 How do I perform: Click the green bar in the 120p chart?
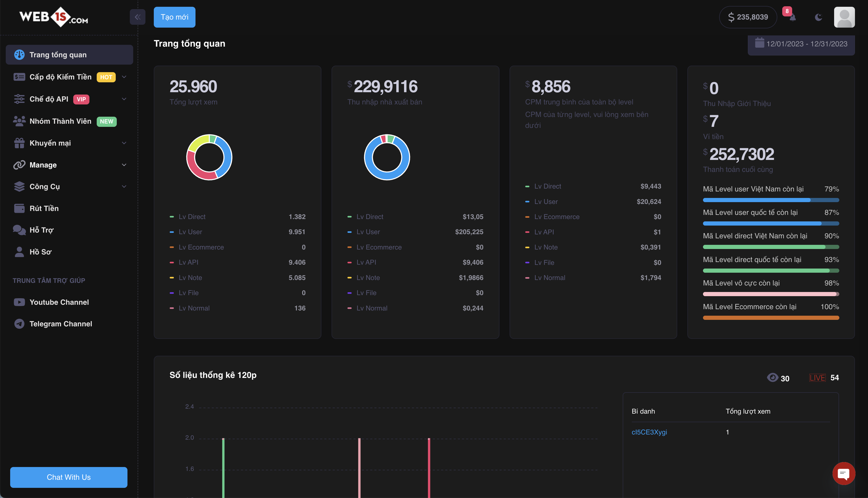(x=223, y=467)
